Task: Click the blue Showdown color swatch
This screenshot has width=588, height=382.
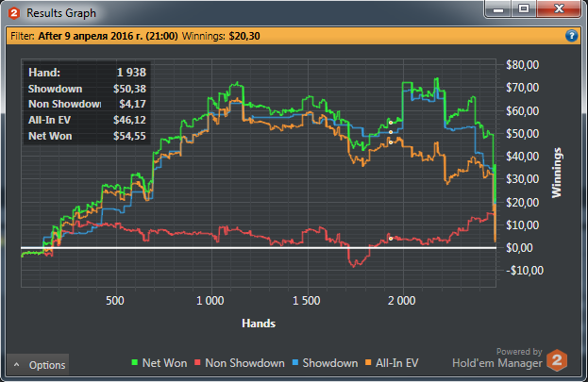Action: pyautogui.click(x=295, y=362)
